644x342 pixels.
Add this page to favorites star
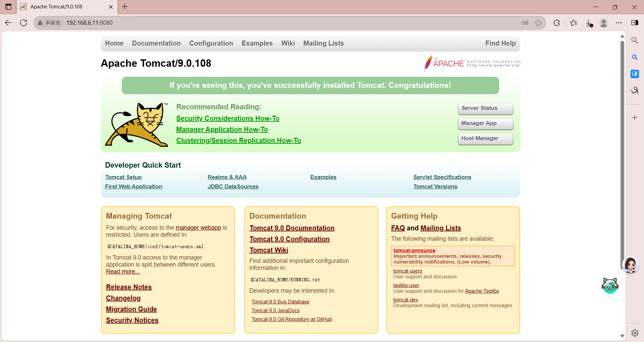[538, 23]
